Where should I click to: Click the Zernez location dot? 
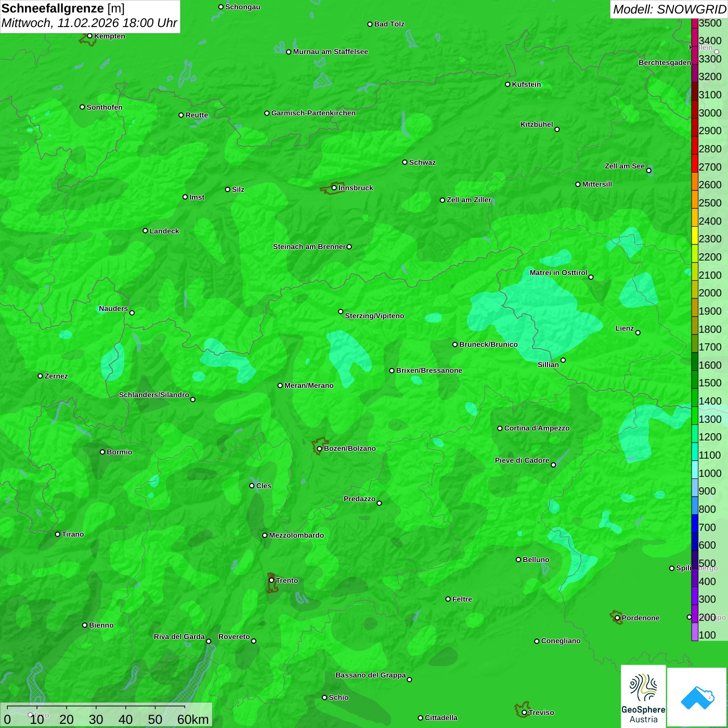(x=40, y=376)
